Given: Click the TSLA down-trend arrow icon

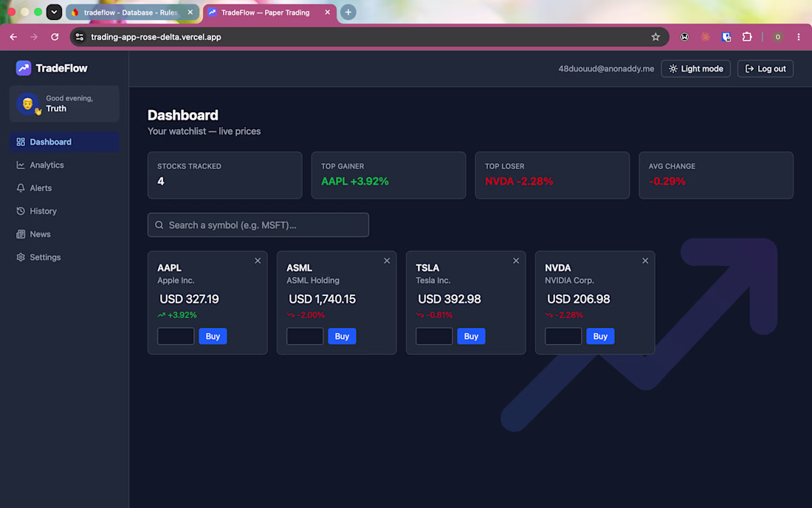Looking at the screenshot, I should coord(419,315).
